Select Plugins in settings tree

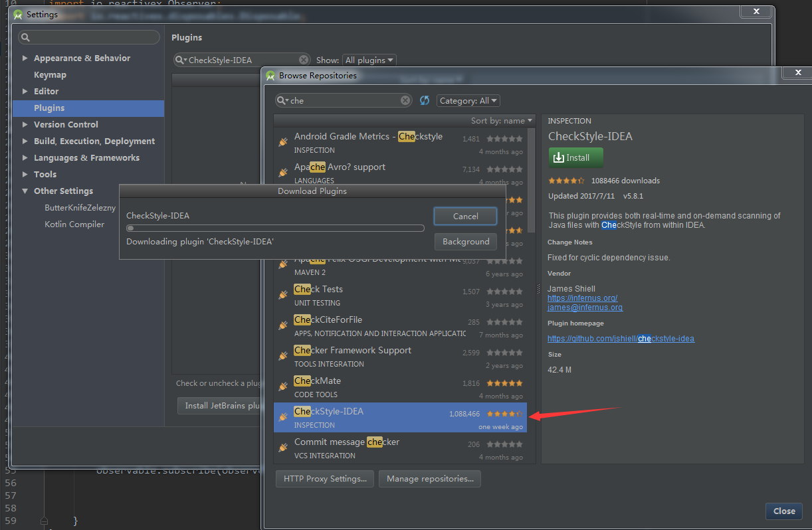(x=88, y=108)
